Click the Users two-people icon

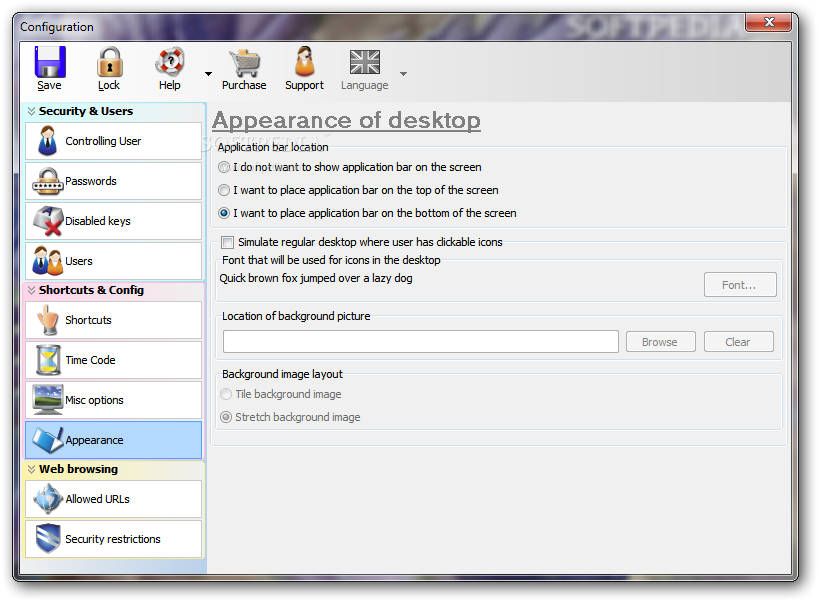[x=48, y=261]
